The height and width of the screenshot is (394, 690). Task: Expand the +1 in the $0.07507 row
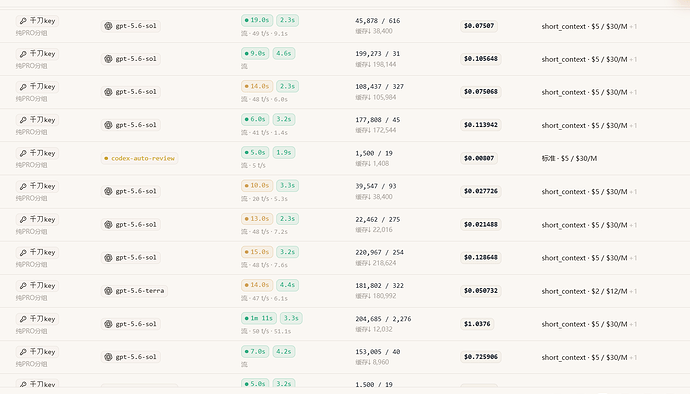pyautogui.click(x=633, y=27)
